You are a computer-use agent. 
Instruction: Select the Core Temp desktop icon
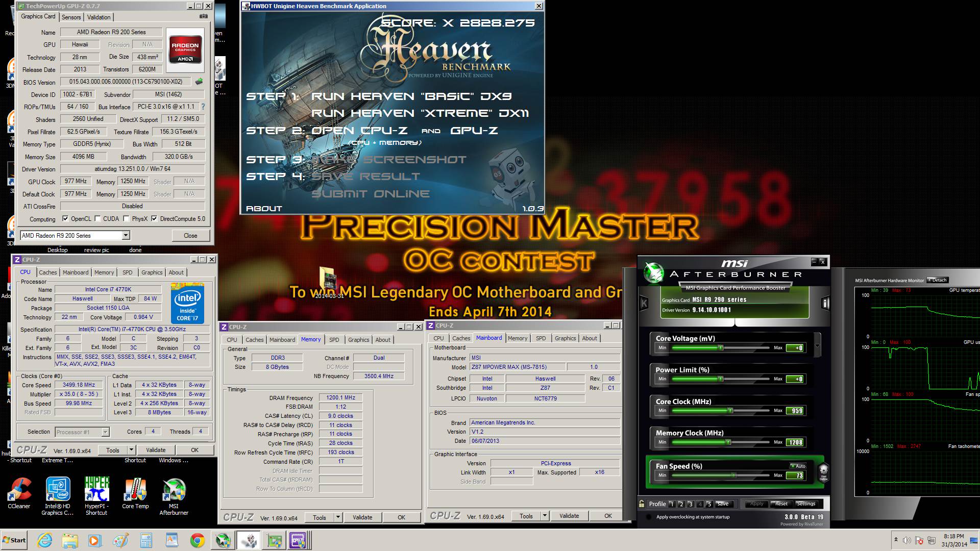(135, 494)
